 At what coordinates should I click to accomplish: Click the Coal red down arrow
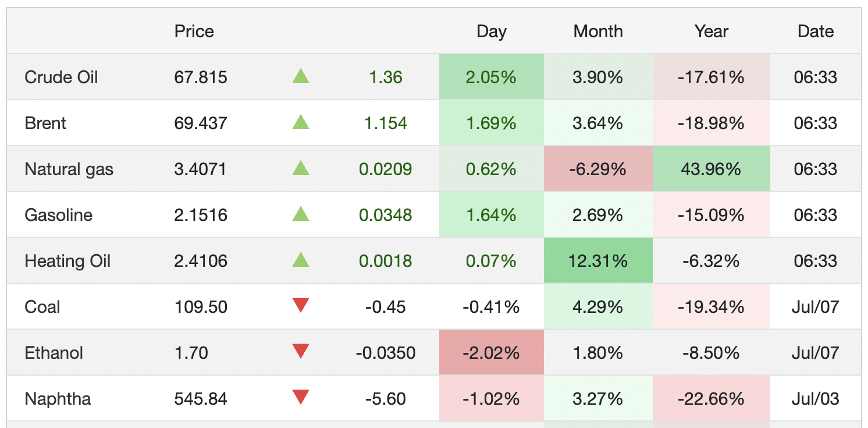point(301,305)
